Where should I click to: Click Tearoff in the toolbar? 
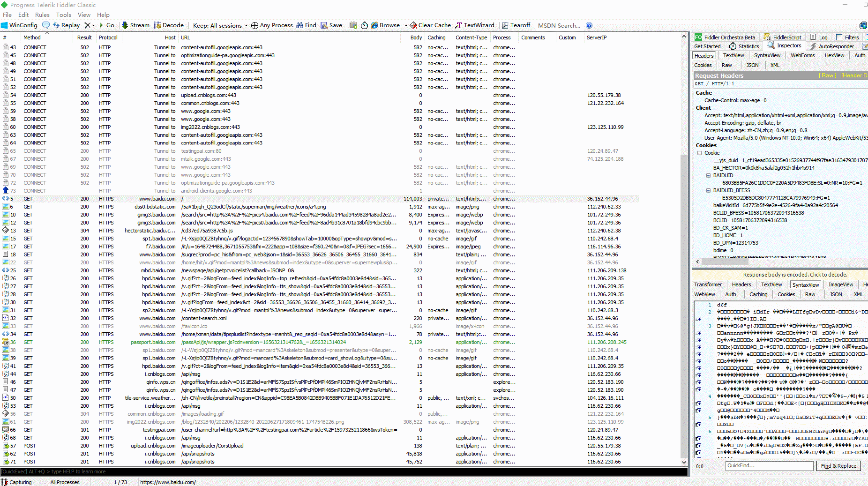[516, 25]
